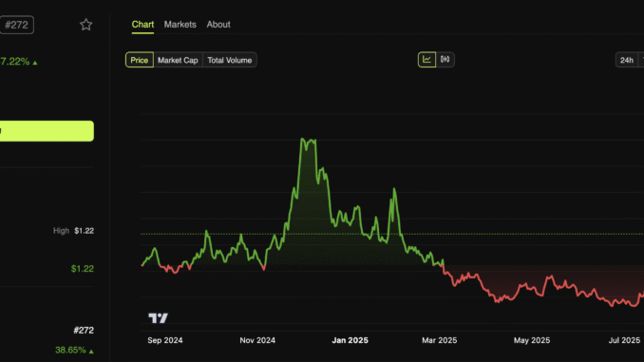Click the green $1.22 price value
Image resolution: width=644 pixels, height=362 pixels.
tap(82, 269)
